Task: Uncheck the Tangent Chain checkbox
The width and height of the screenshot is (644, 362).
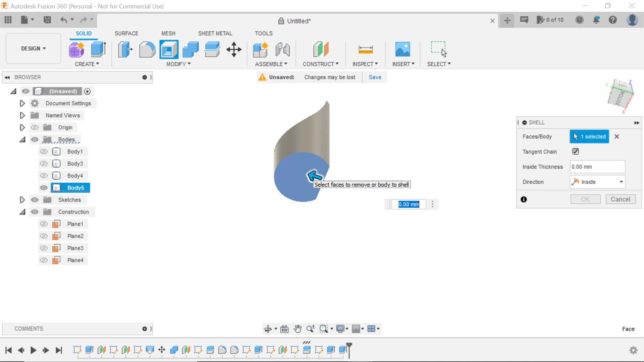Action: click(x=575, y=151)
